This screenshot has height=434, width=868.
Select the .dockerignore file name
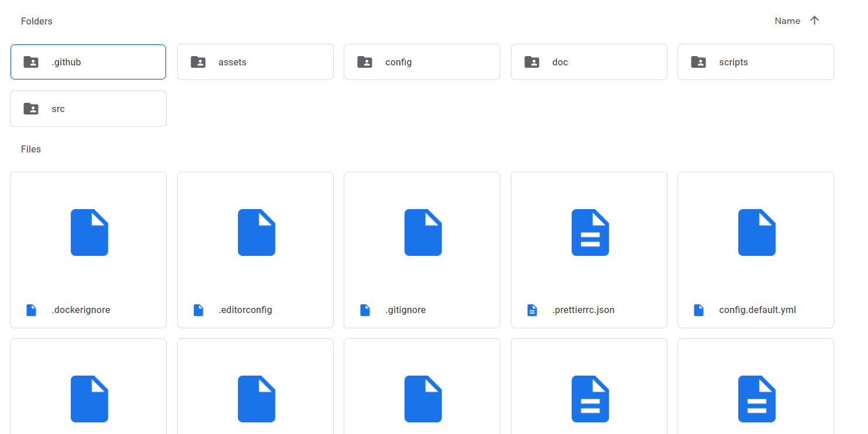81,310
